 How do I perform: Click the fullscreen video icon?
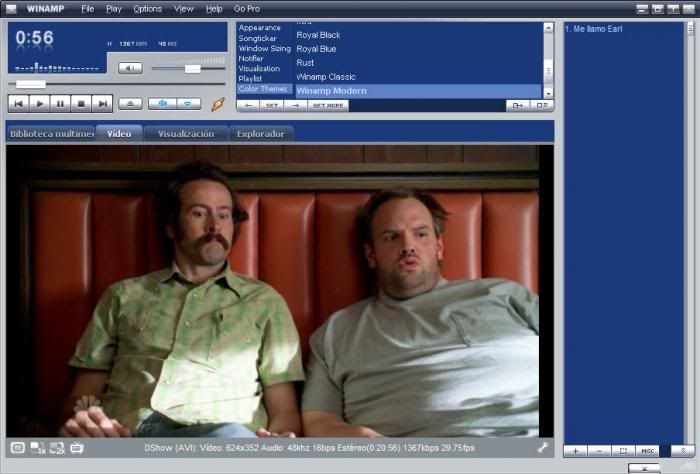point(17,447)
